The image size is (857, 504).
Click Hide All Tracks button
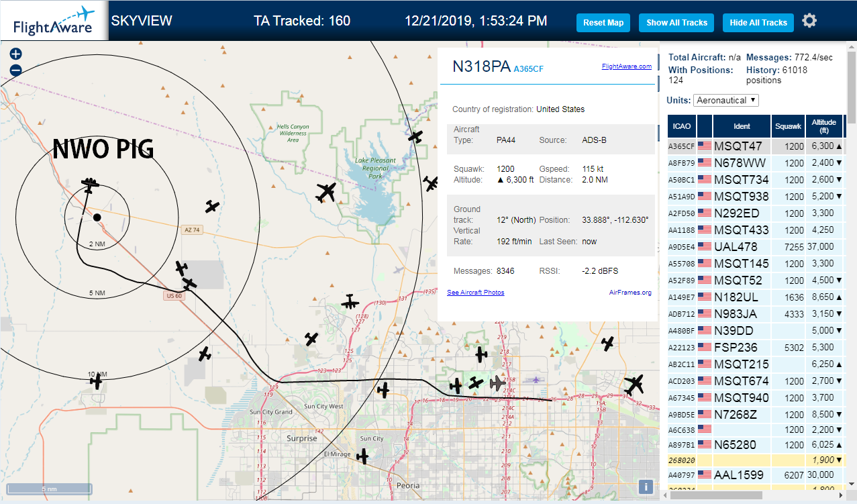tap(758, 22)
